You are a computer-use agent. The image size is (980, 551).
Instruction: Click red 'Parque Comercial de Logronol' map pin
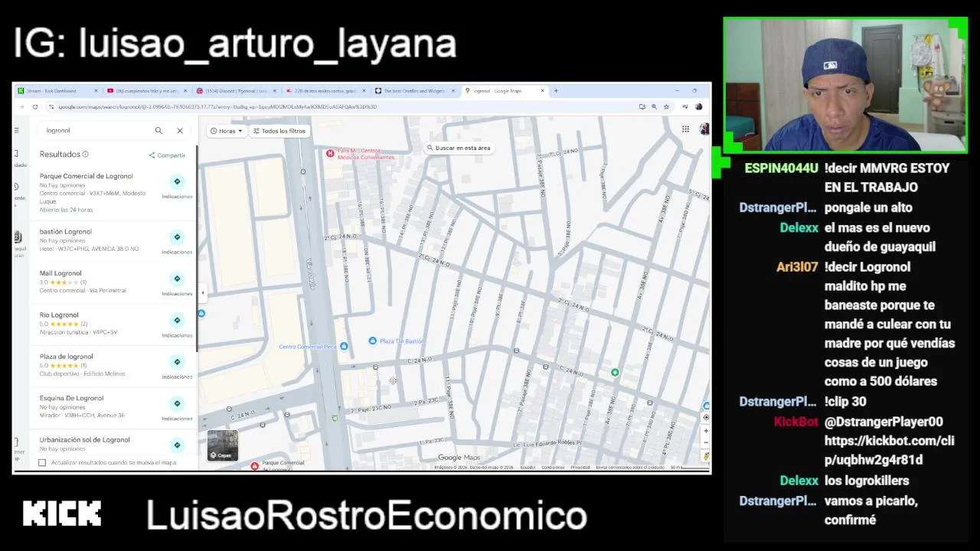coord(255,465)
